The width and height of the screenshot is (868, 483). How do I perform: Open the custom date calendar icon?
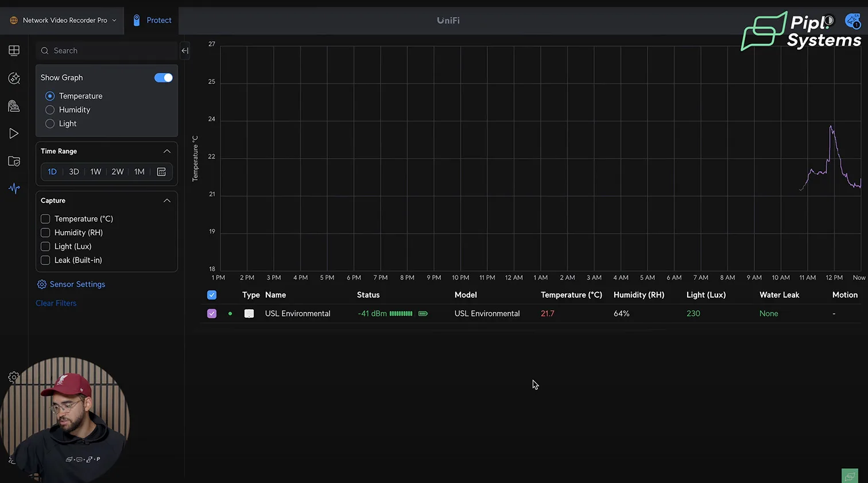point(161,172)
